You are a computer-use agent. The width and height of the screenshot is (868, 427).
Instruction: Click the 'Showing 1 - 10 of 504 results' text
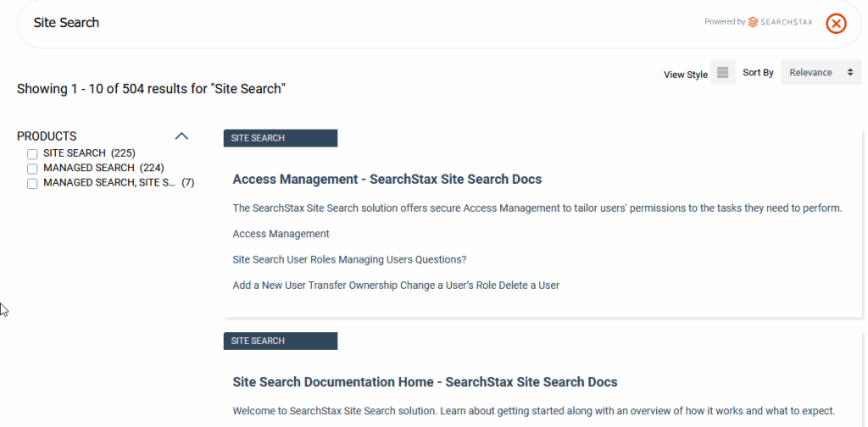151,88
